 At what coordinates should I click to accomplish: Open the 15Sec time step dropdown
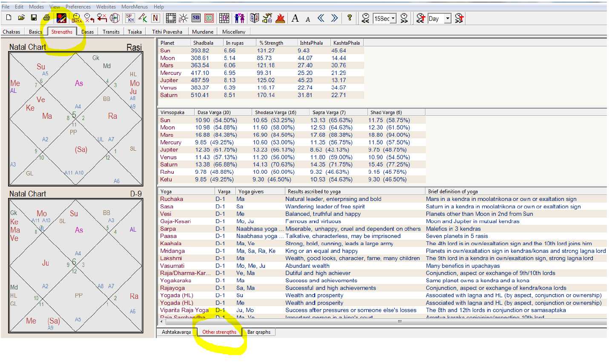(x=393, y=18)
